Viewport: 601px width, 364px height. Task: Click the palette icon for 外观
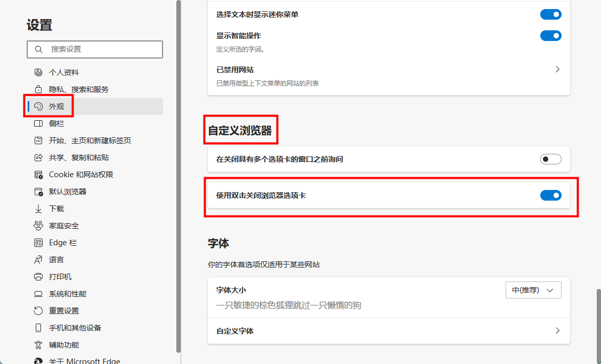click(x=38, y=106)
